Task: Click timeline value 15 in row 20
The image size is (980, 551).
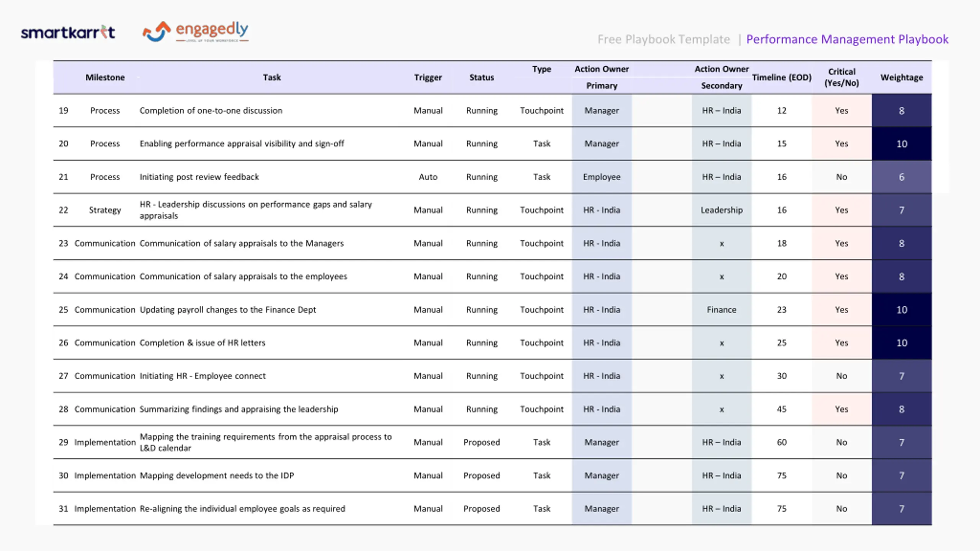Action: point(782,143)
